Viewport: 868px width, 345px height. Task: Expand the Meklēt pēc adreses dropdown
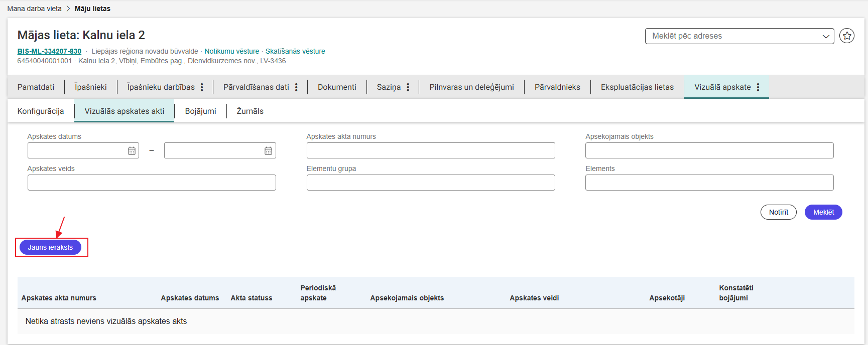[825, 36]
